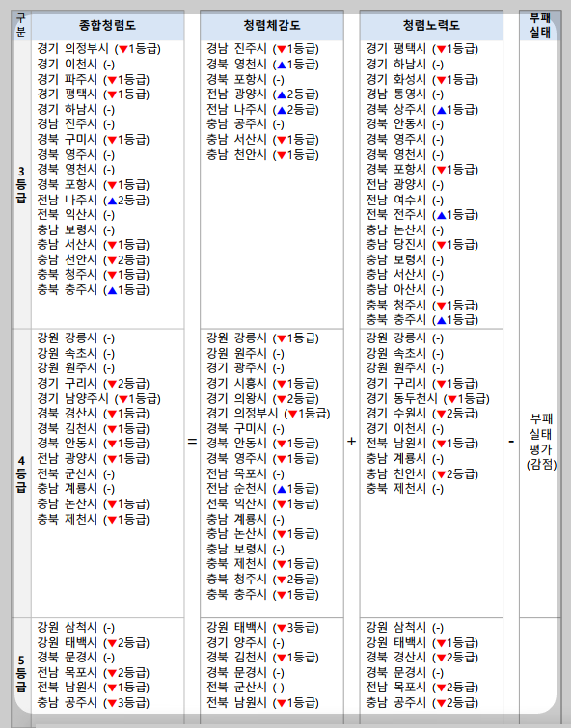The width and height of the screenshot is (571, 728).
Task: Select 경기 의정부시 in 종합청렴도 3등급
Action: (99, 49)
